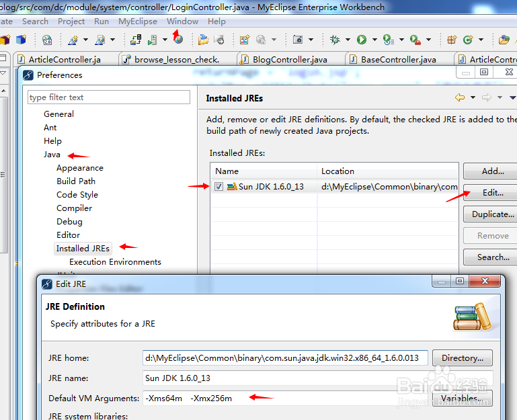Click the Name column header

pyautogui.click(x=264, y=171)
